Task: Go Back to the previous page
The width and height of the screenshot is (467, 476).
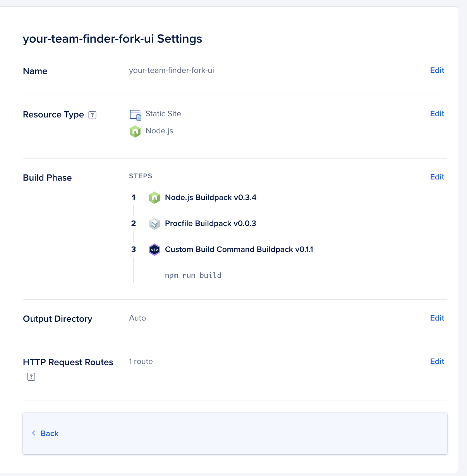Action: coord(49,433)
